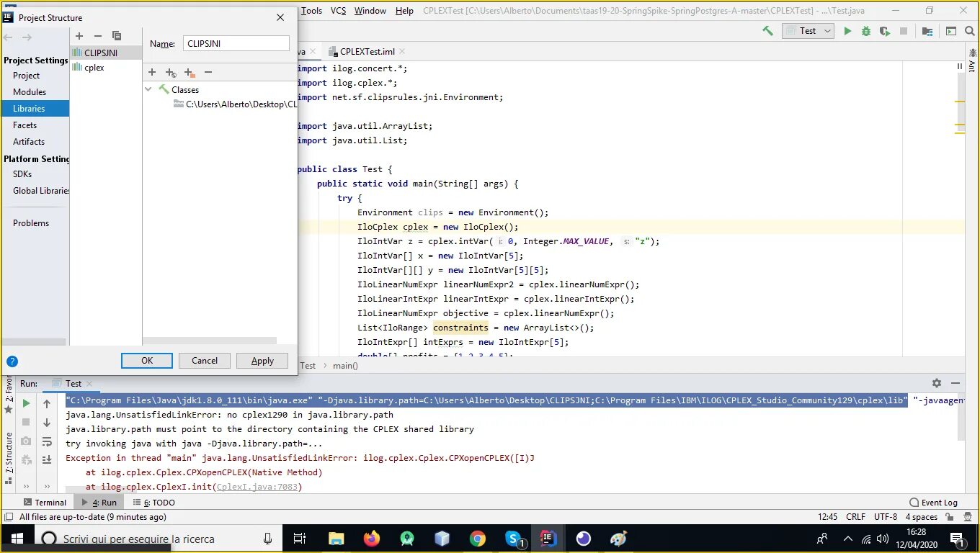Open the Facets settings page
Screen dimensions: 980x553
pos(25,125)
